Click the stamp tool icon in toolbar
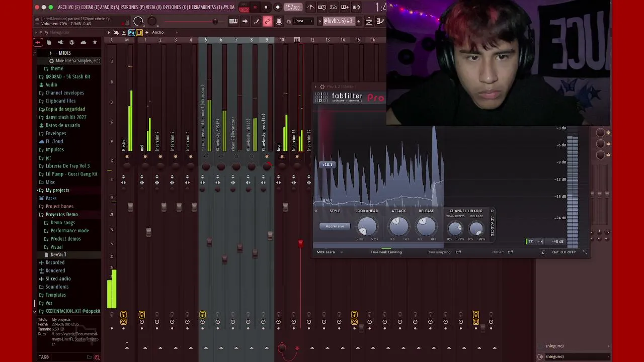The height and width of the screenshot is (362, 644). point(279,21)
